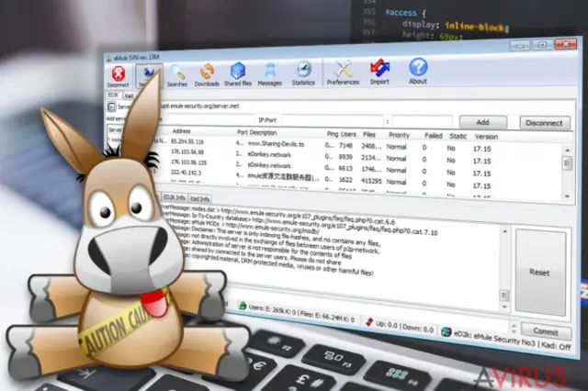
Task: Click the port number field after the colon
Action: tap(423, 122)
